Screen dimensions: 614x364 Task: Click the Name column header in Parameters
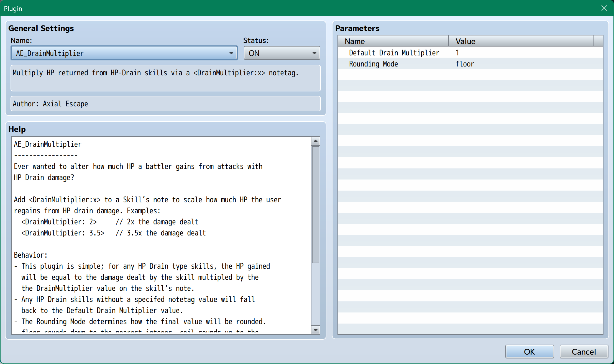click(x=393, y=41)
